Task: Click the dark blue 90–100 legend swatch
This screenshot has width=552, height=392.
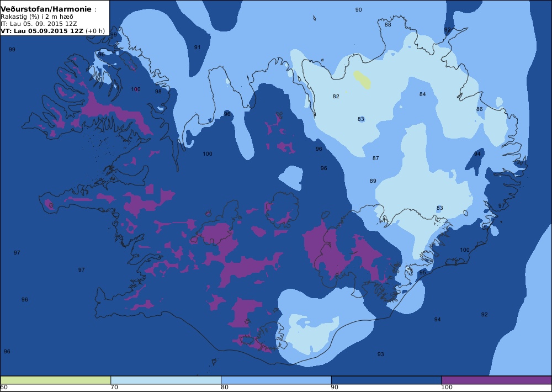Action: [386, 380]
